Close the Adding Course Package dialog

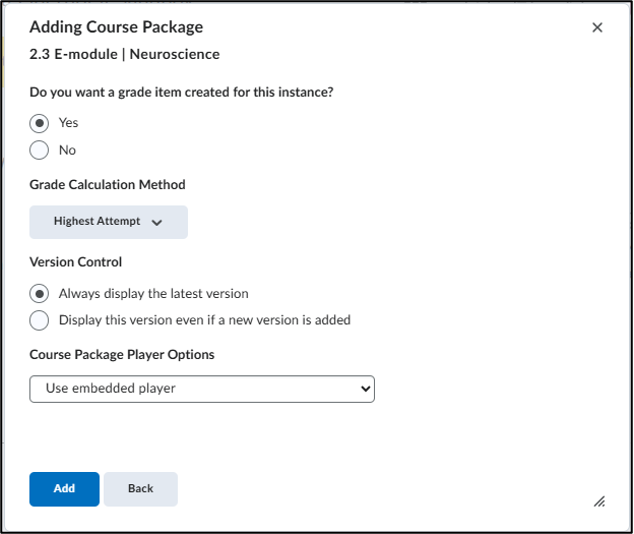(x=597, y=27)
